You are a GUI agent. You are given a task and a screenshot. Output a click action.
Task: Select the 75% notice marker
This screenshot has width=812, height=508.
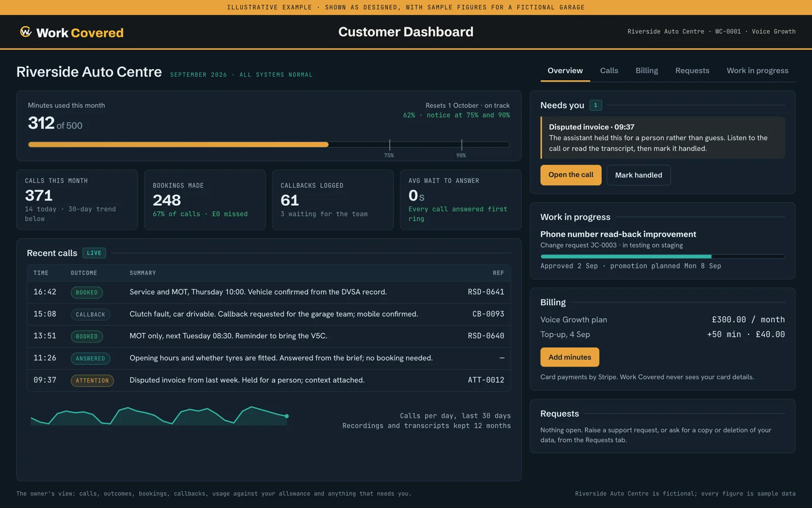(x=389, y=148)
